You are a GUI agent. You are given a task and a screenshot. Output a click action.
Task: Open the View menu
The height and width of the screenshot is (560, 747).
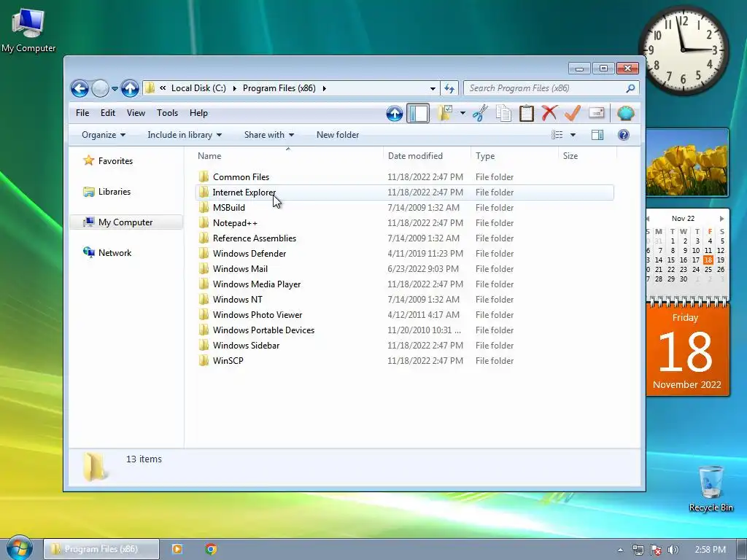[x=136, y=113]
